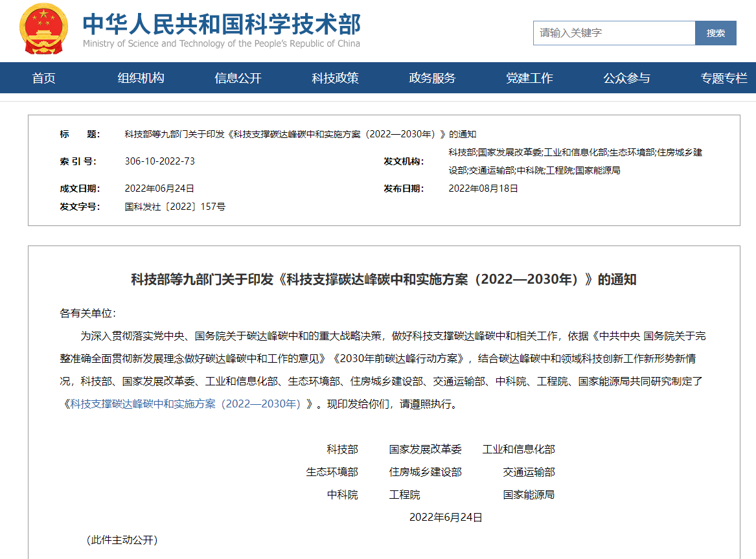Viewport: 756px width, 559px height.
Task: Click the 各有关单位 salutation line
Action: click(x=87, y=314)
